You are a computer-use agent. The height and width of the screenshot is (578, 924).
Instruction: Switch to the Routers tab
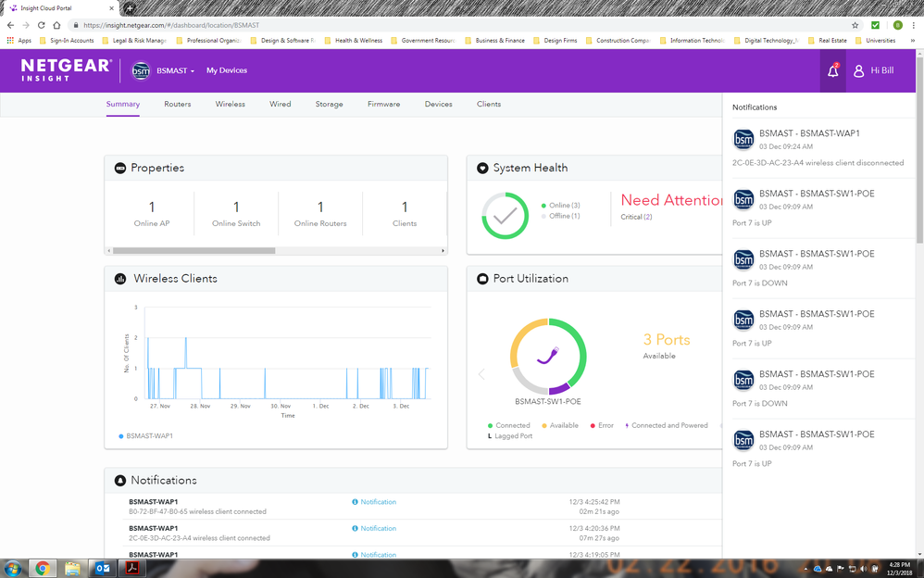(178, 105)
